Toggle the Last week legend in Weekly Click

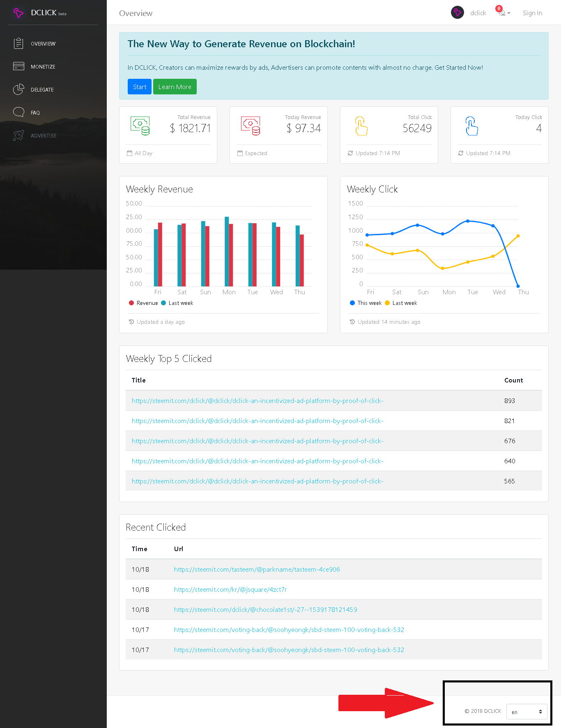point(401,303)
